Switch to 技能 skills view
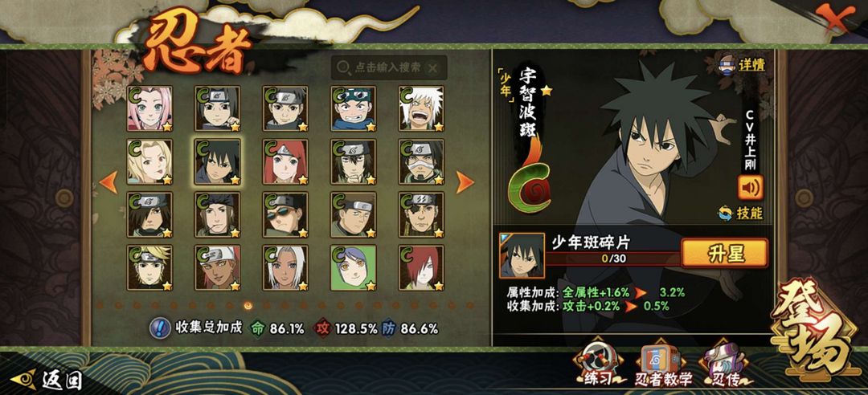Image resolution: width=868 pixels, height=395 pixels. pyautogui.click(x=741, y=213)
